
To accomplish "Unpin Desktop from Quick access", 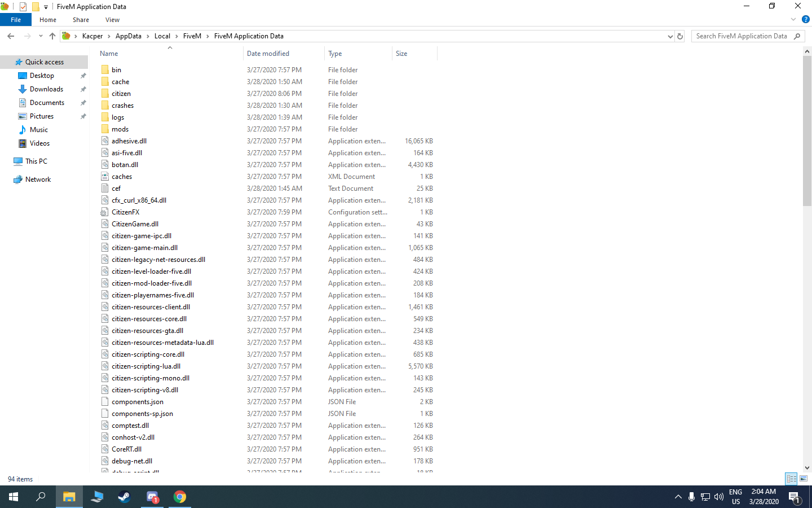I will pos(83,76).
